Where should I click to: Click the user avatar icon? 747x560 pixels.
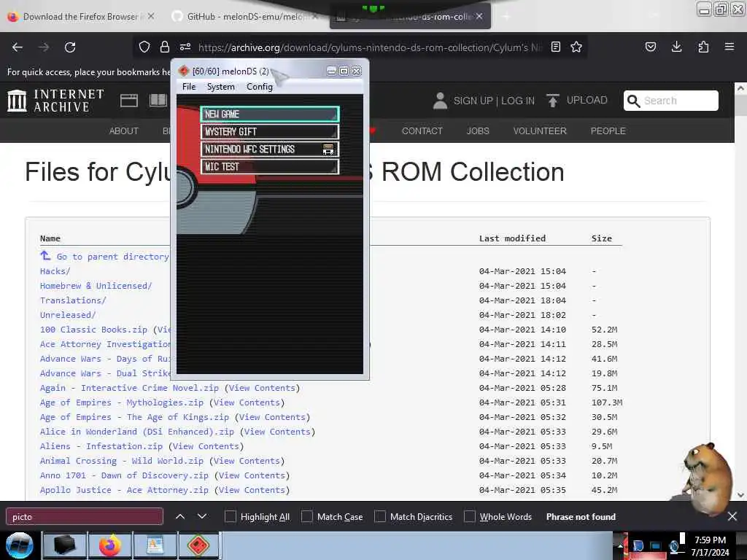(x=440, y=101)
